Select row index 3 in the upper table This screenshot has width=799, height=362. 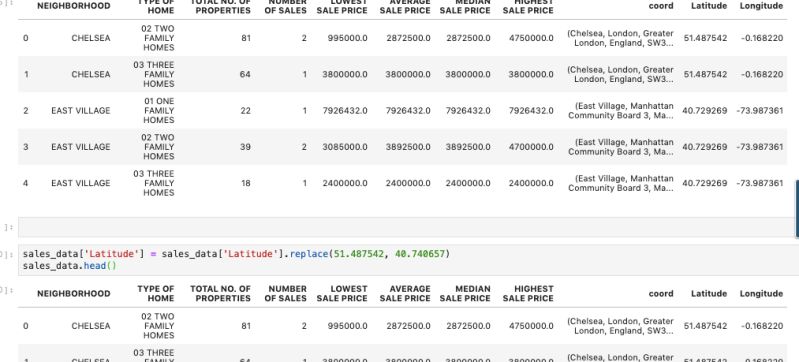click(x=25, y=147)
